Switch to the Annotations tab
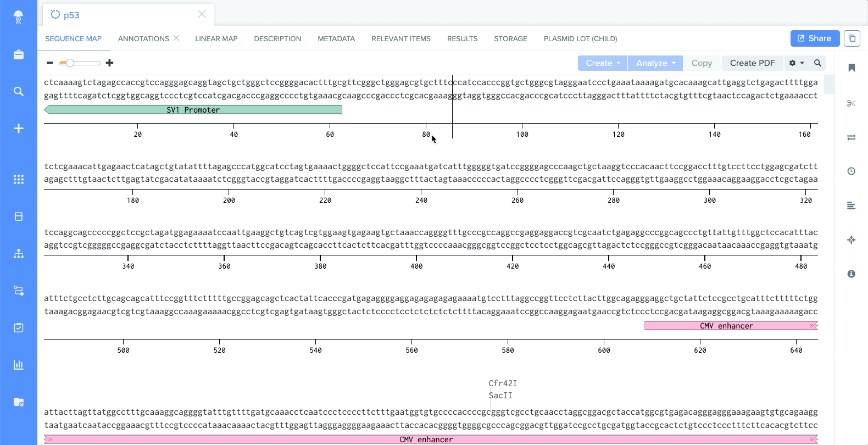Viewport: 868px width, 445px height. [143, 38]
